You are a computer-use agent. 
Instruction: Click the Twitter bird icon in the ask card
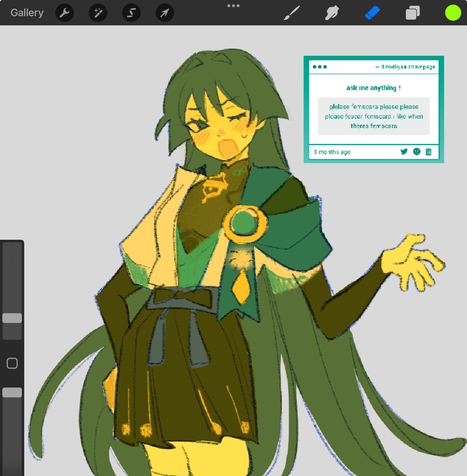click(x=404, y=152)
